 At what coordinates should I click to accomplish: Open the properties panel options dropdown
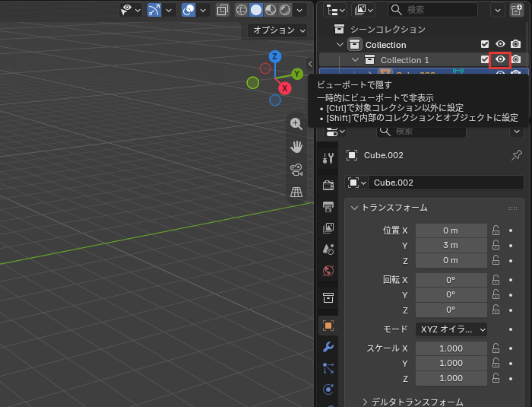(x=516, y=131)
